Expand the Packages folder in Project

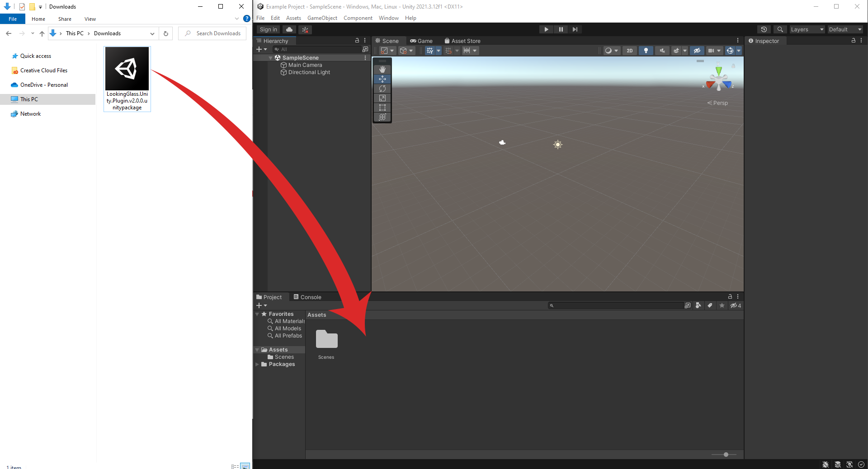tap(257, 364)
